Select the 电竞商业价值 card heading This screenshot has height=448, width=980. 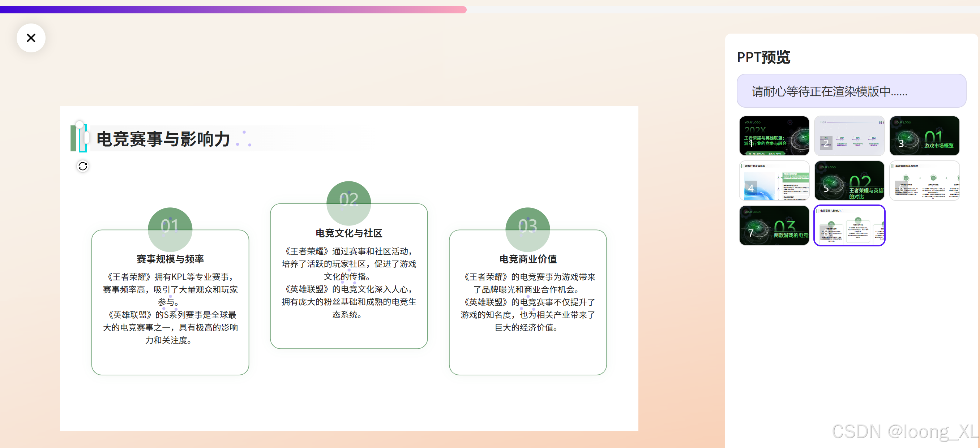528,259
